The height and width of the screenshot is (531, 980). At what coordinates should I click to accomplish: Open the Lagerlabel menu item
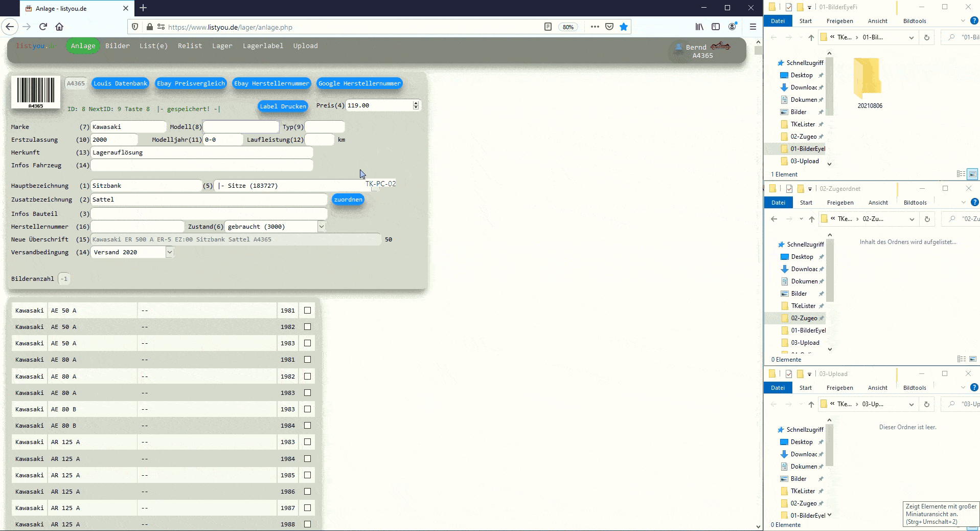(x=263, y=46)
